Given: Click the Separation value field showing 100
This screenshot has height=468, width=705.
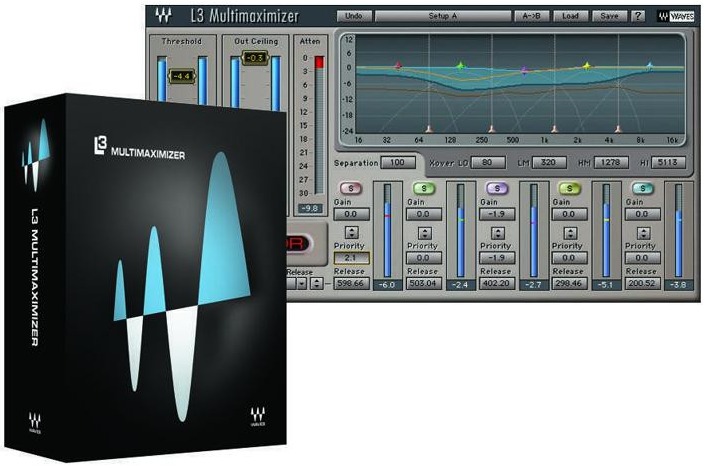Looking at the screenshot, I should 397,162.
